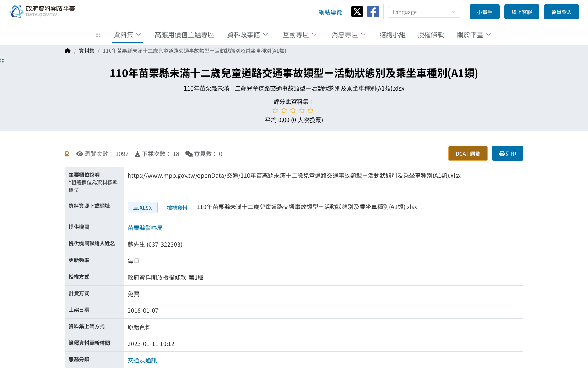Screen dimensions: 588x368
Task: Rate dataset with second star
Action: 284,110
